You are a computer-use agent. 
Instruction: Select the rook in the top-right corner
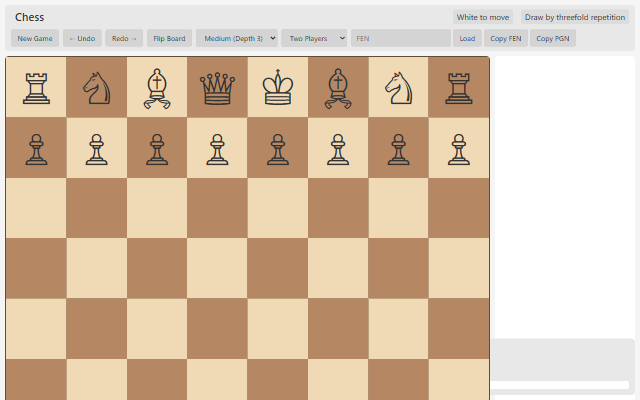[x=459, y=88]
